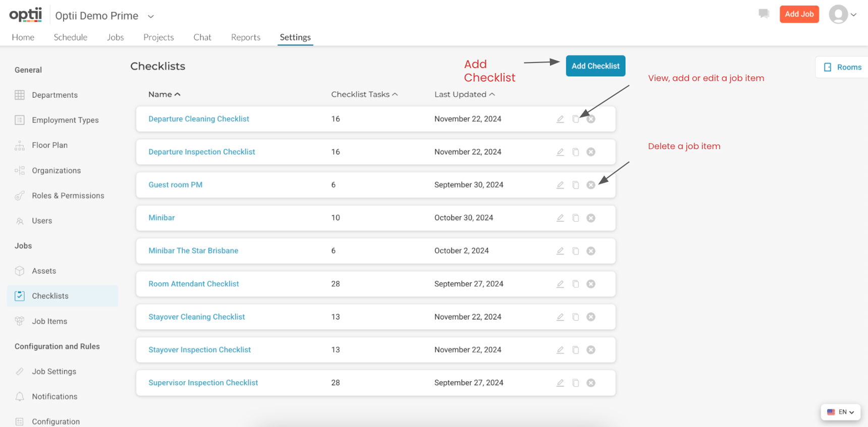Sort by Checklist Tasks column
Viewport: 868px width, 427px height.
[x=364, y=94]
